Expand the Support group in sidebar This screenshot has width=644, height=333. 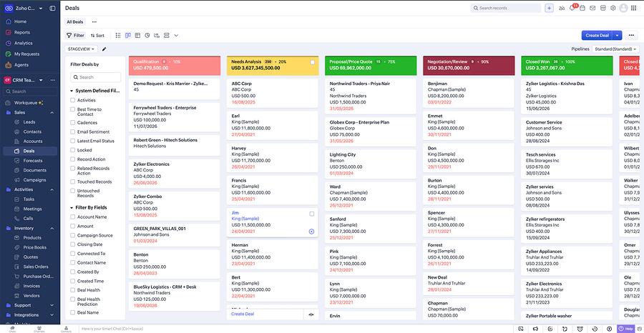tap(52, 305)
